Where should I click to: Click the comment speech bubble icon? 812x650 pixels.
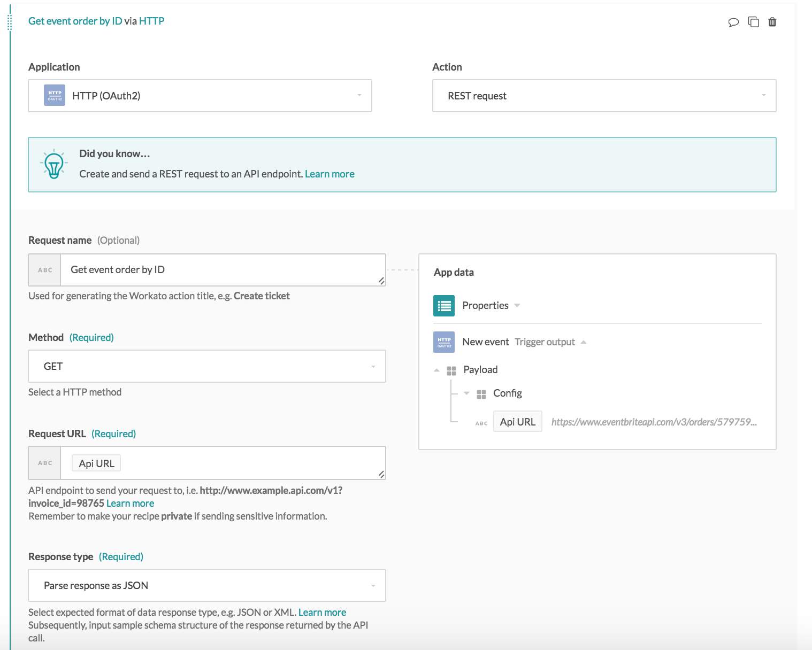[733, 22]
